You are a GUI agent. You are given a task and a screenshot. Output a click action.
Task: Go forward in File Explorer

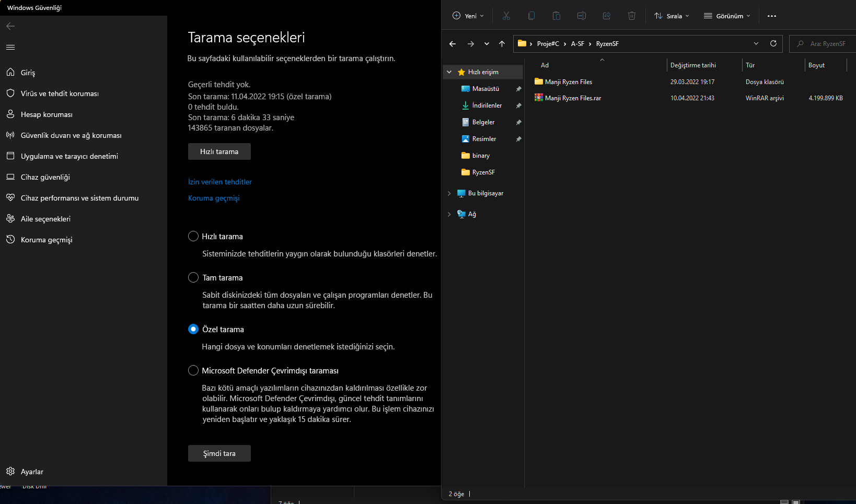[471, 44]
